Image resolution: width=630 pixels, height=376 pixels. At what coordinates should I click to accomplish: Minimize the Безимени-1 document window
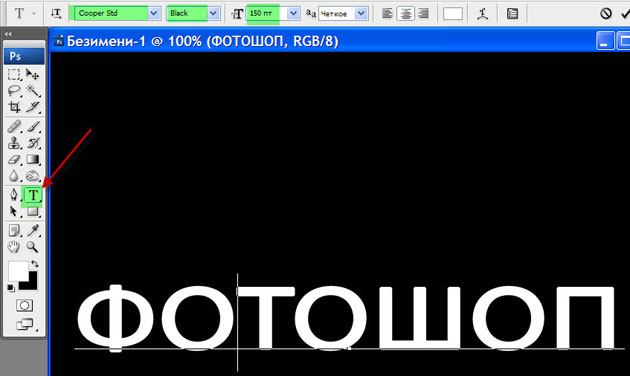pos(605,41)
